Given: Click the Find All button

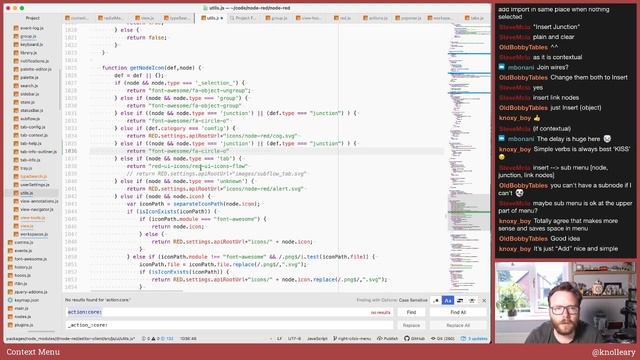Looking at the screenshot, I should 458,312.
